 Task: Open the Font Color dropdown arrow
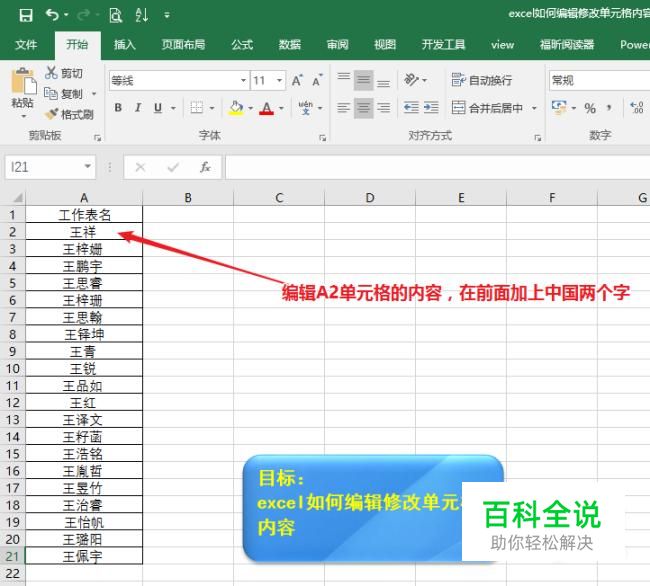click(x=281, y=108)
